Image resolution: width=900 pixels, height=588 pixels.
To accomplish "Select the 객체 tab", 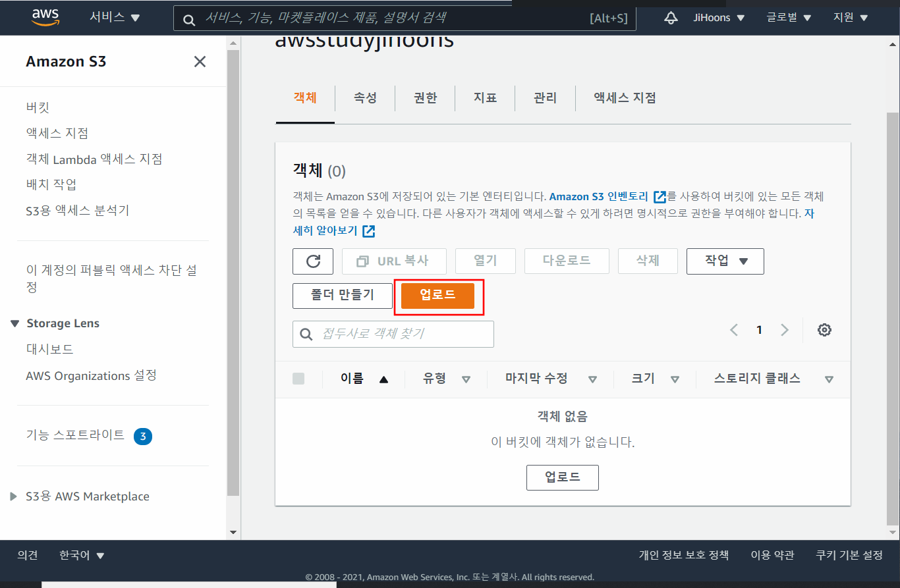I will pos(305,98).
